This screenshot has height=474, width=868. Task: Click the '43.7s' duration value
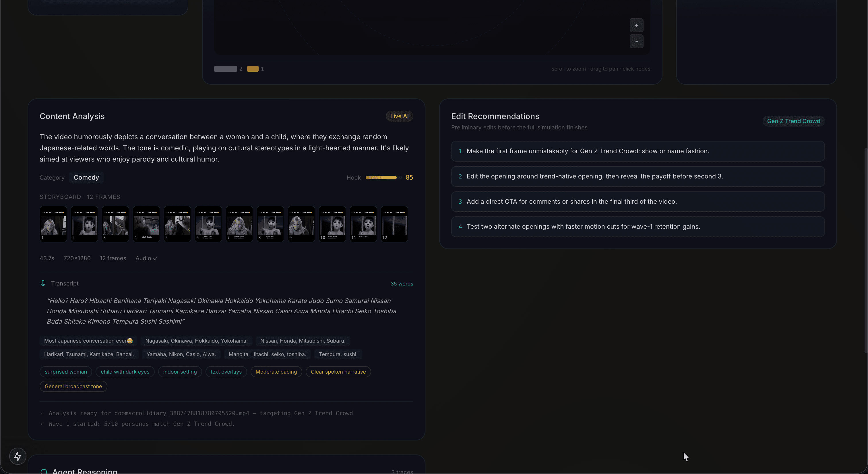click(47, 258)
